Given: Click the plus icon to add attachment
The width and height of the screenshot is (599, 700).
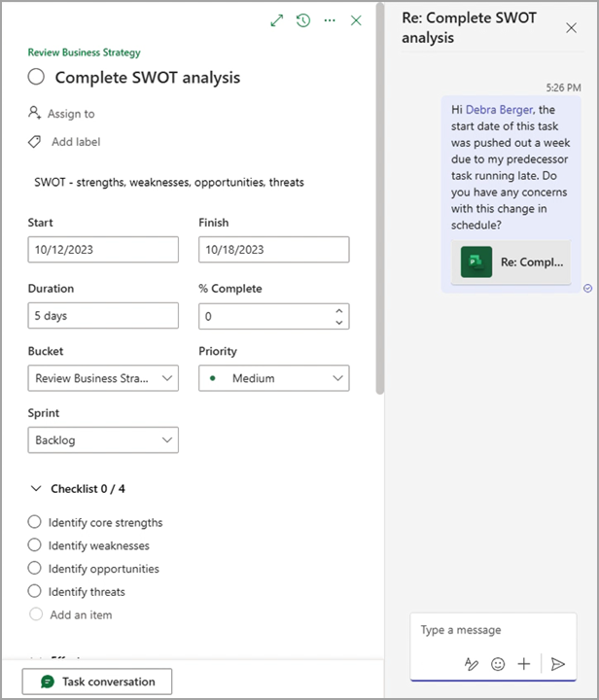Looking at the screenshot, I should point(524,664).
